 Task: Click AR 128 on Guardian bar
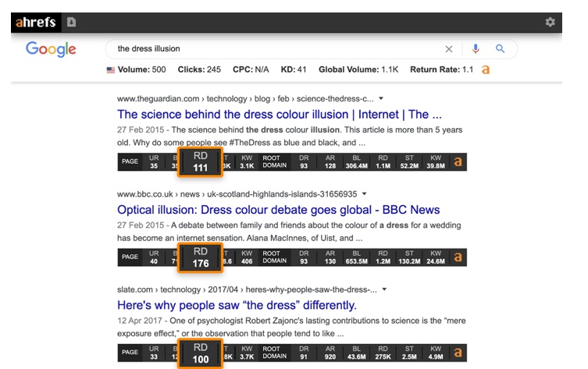(x=330, y=161)
